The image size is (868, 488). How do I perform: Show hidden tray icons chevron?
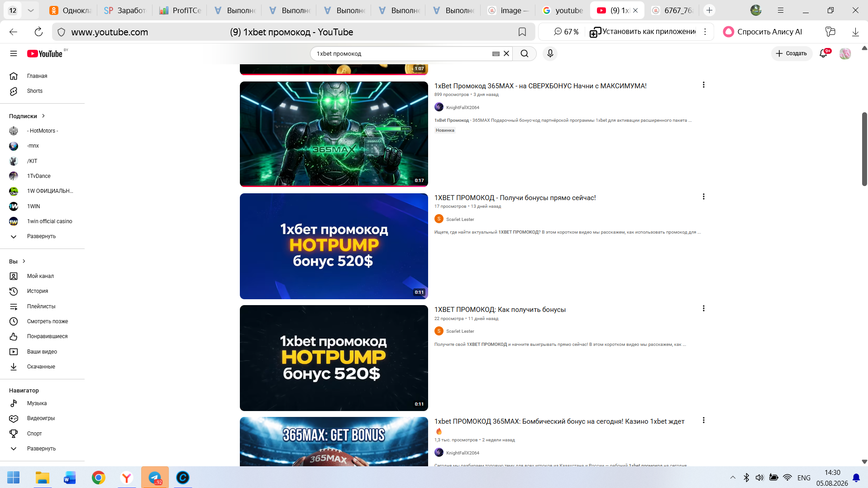[733, 478]
